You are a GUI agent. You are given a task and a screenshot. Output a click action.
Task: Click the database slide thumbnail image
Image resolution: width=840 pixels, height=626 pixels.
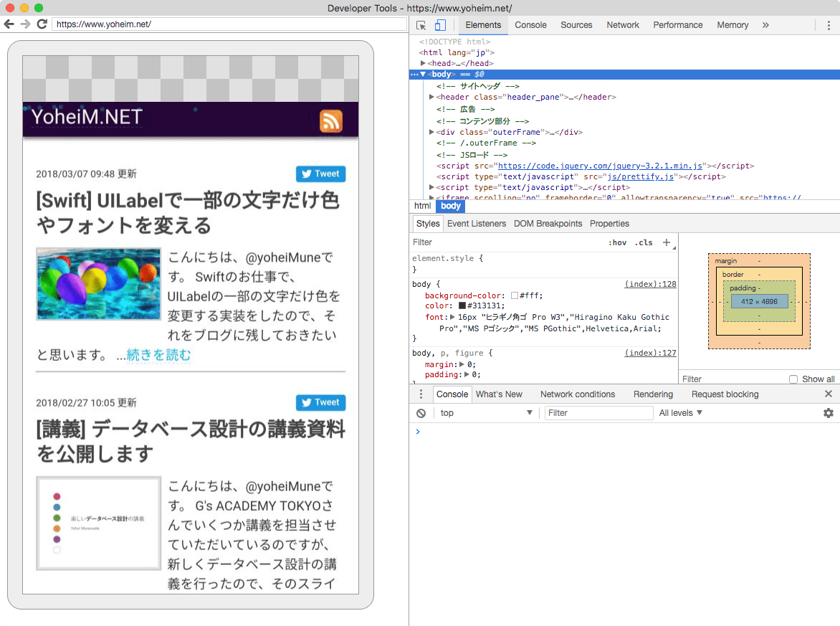pos(99,523)
